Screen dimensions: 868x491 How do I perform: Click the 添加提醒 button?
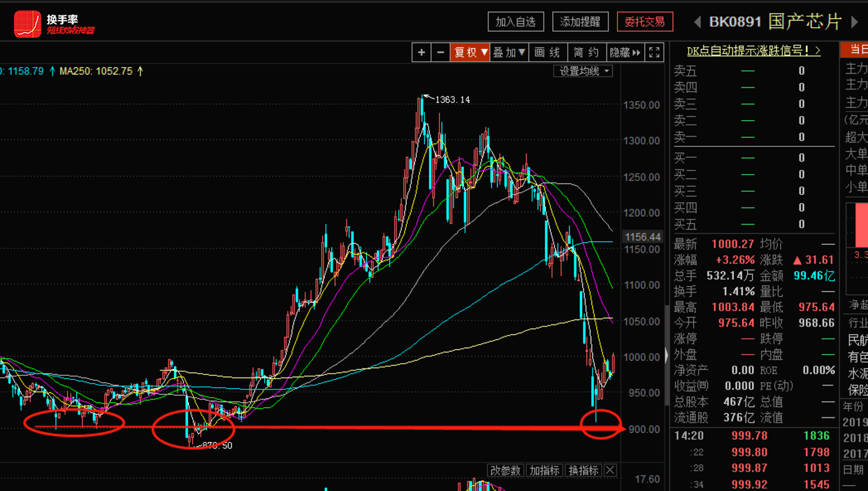point(580,22)
